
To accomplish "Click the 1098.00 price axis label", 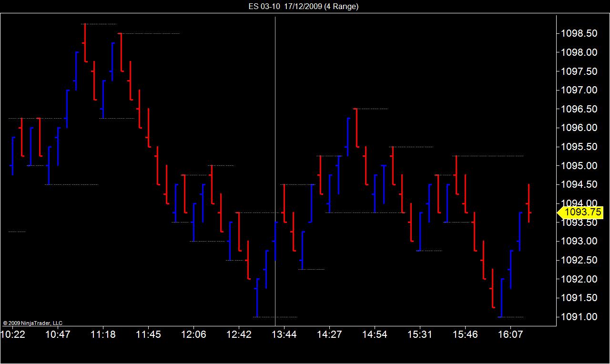I will 579,52.
